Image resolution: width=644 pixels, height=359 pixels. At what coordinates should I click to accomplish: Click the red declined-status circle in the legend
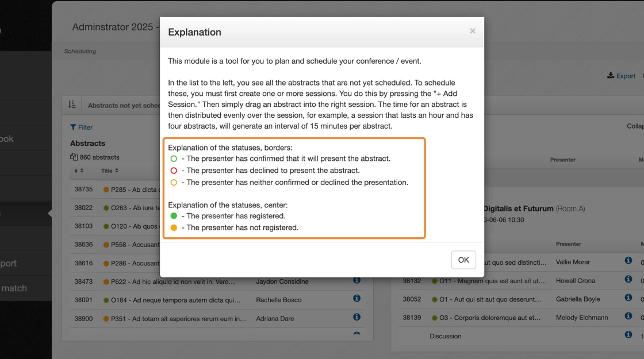(x=174, y=171)
